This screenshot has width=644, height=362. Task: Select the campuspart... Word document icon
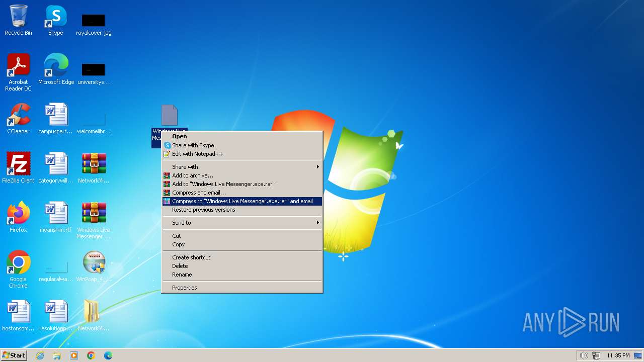click(x=56, y=119)
